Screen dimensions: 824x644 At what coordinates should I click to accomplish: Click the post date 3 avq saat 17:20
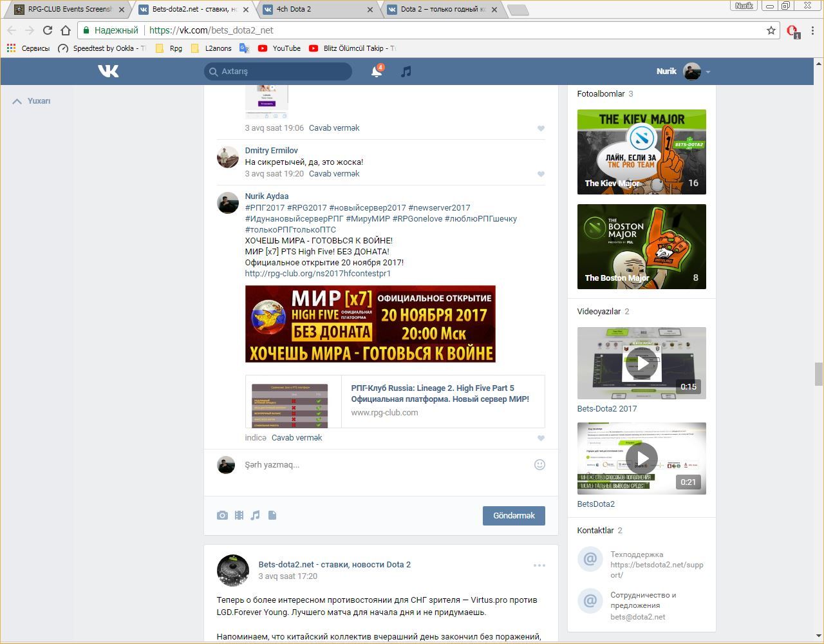[x=288, y=576]
